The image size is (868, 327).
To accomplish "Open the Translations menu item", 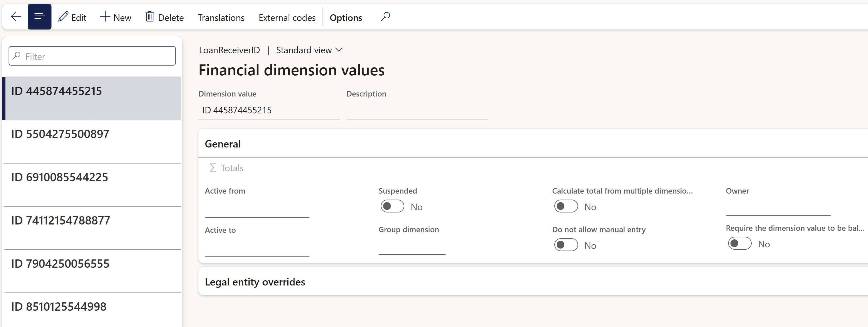I will click(x=221, y=17).
